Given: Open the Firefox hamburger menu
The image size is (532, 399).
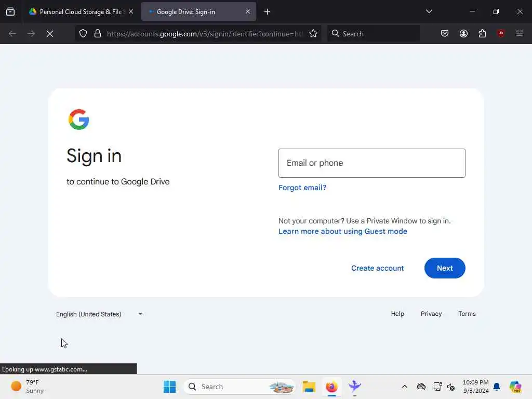Looking at the screenshot, I should (520, 33).
